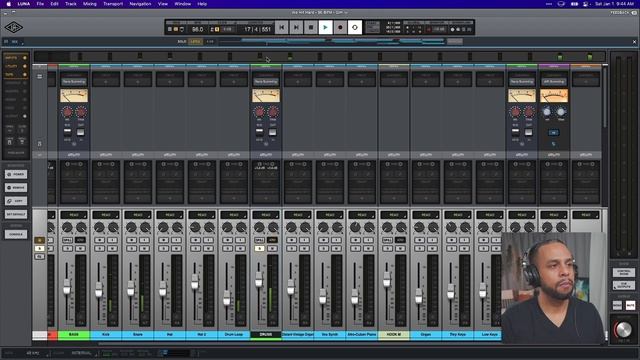Screen dimensions: 640x360
Task: Click the monitor level knob at bottom right
Action: [x=623, y=329]
